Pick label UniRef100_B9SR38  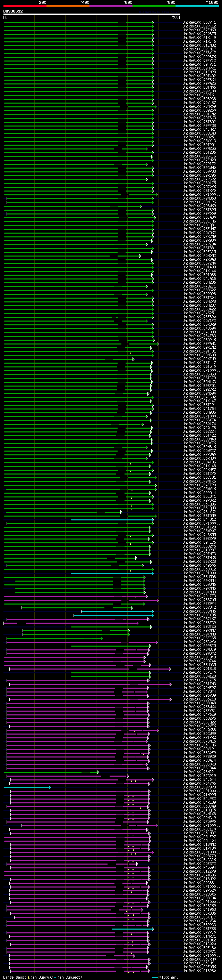click(199, 99)
